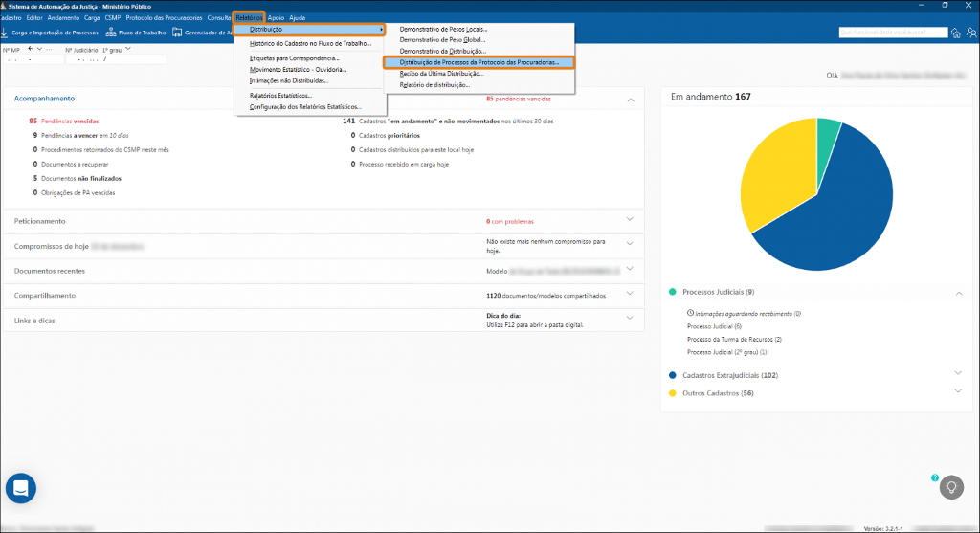Go to the home page icon
The width and height of the screenshot is (980, 533).
tap(955, 33)
